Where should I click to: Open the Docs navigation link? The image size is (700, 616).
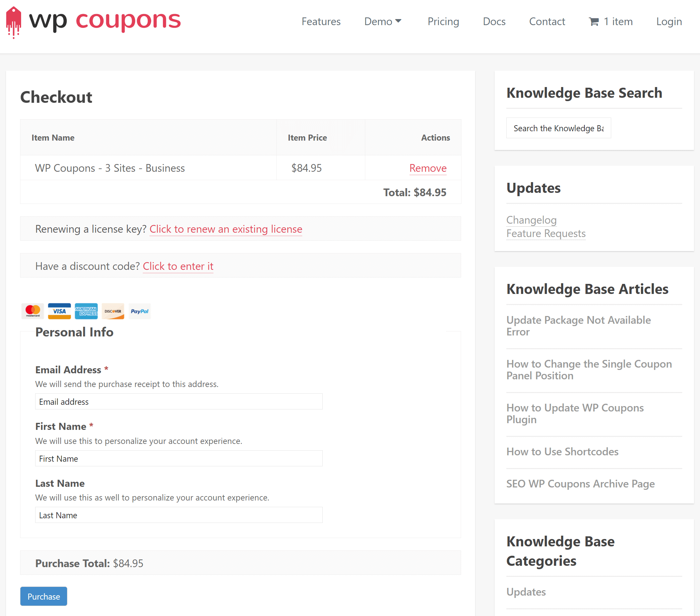tap(494, 21)
